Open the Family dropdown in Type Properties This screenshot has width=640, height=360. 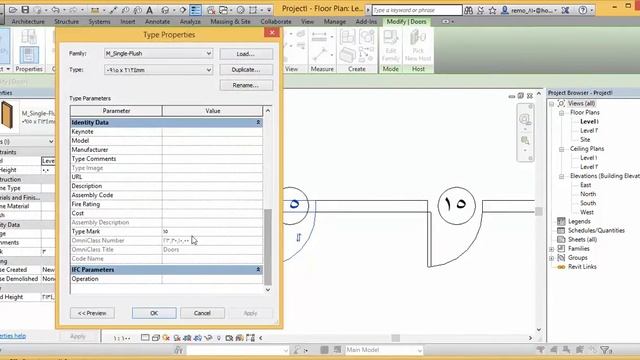coord(209,53)
